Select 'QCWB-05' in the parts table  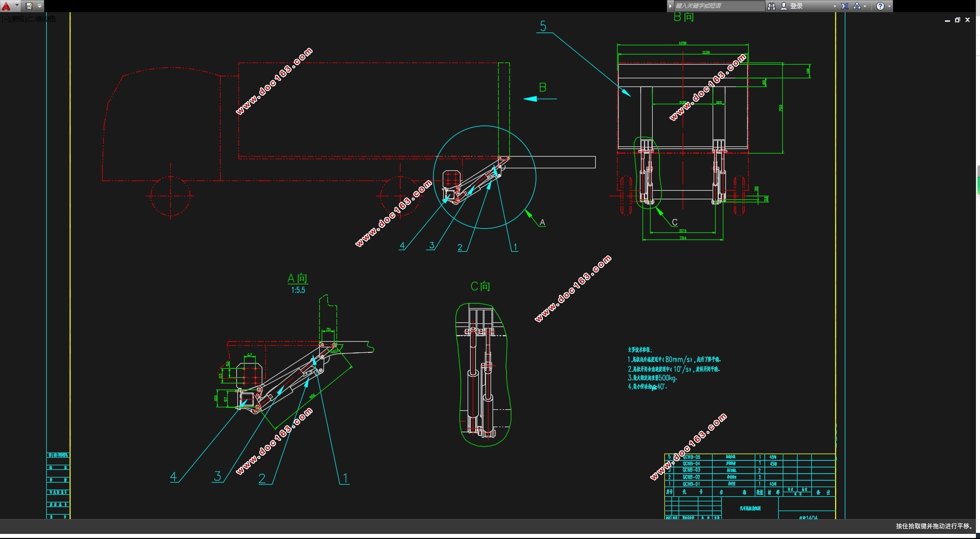[691, 457]
